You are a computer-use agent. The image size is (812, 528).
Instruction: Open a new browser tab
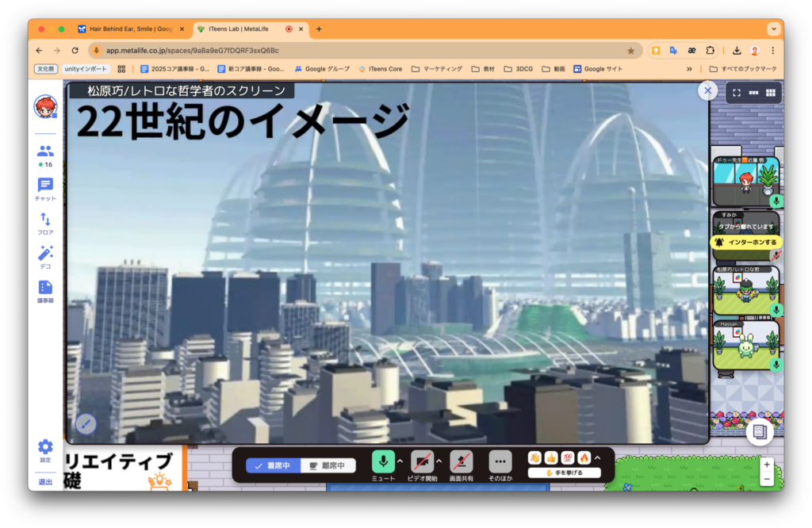click(x=319, y=29)
